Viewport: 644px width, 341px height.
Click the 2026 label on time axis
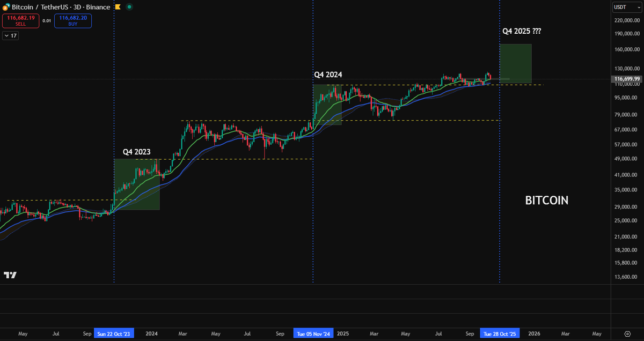[x=533, y=333]
